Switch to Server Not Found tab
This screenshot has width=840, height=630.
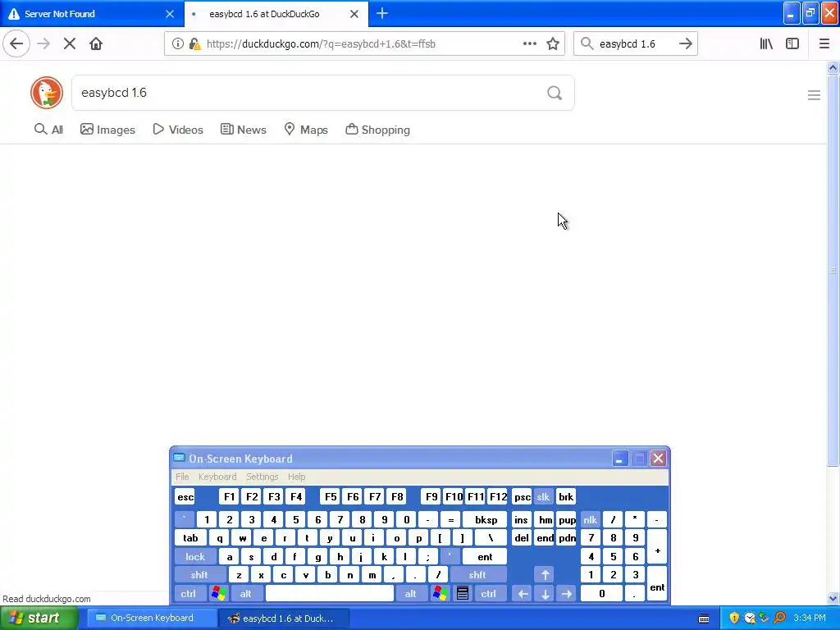coord(92,14)
